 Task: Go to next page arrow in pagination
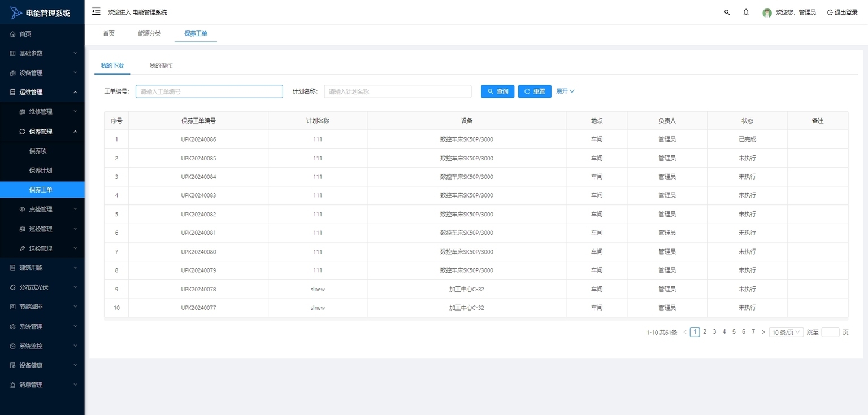pos(763,332)
